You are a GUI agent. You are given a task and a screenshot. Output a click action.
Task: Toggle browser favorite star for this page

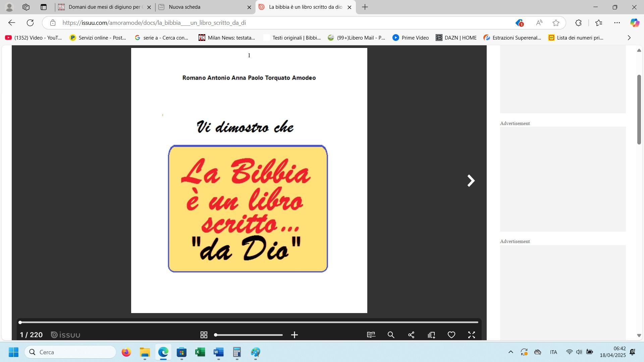[x=556, y=23]
